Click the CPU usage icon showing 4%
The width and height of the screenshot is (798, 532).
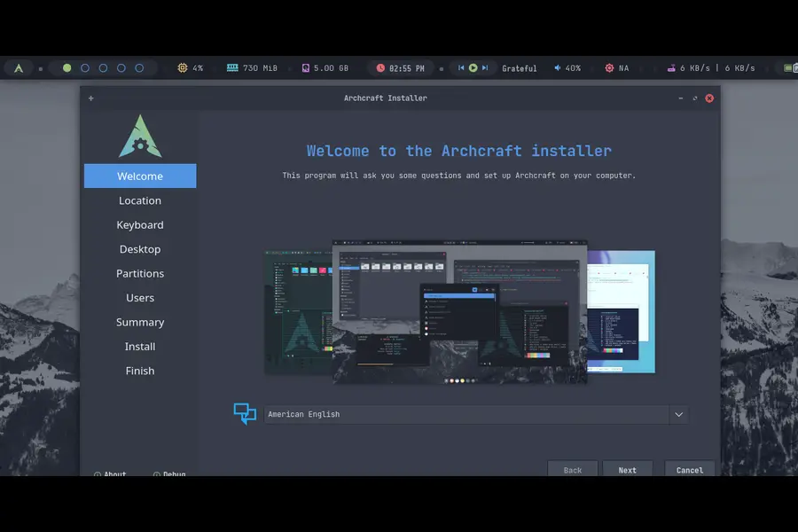[182, 67]
